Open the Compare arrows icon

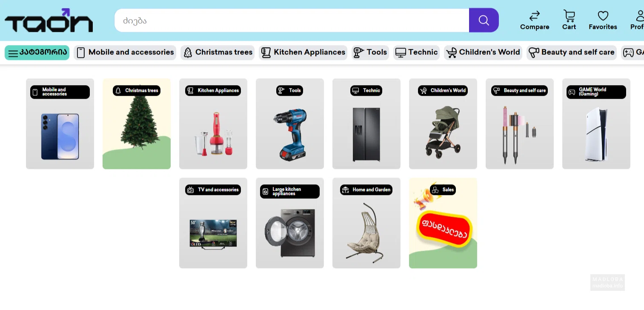(x=534, y=16)
